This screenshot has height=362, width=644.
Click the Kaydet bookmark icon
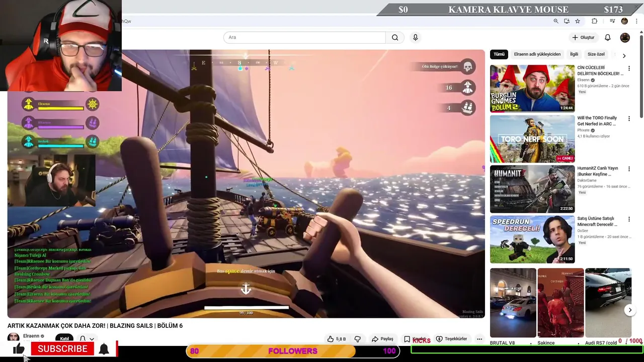pyautogui.click(x=407, y=339)
